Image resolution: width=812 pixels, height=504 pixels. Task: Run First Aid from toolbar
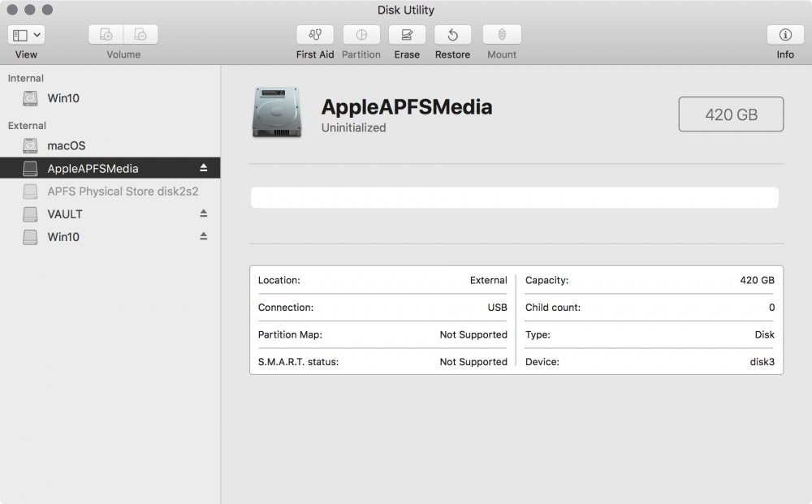(x=315, y=35)
